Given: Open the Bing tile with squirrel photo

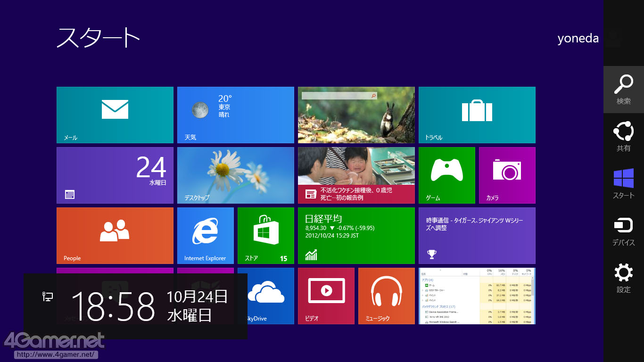Looking at the screenshot, I should coord(356,115).
